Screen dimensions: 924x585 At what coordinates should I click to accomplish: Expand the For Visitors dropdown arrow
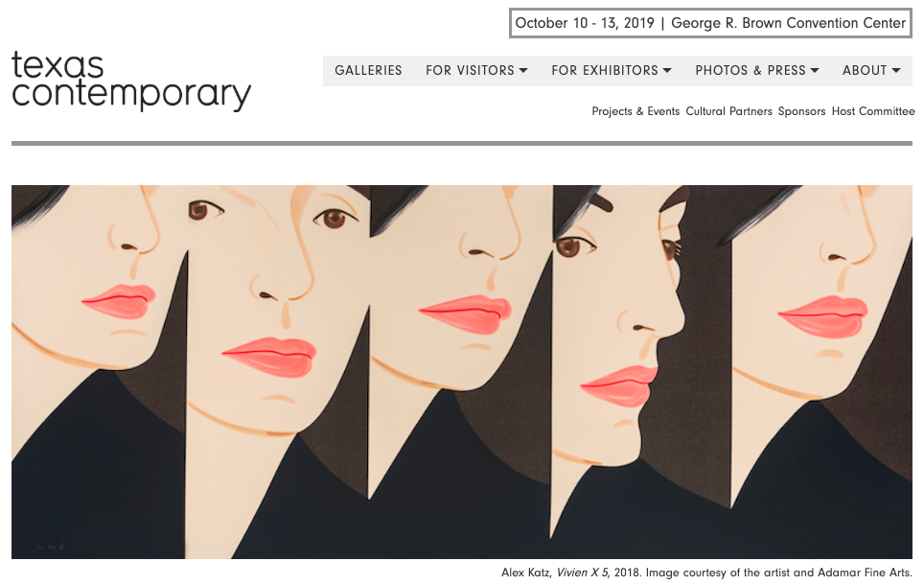tap(522, 70)
